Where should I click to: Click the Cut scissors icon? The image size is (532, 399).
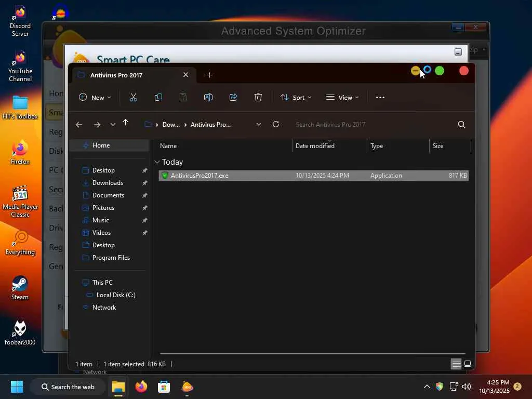coord(134,97)
